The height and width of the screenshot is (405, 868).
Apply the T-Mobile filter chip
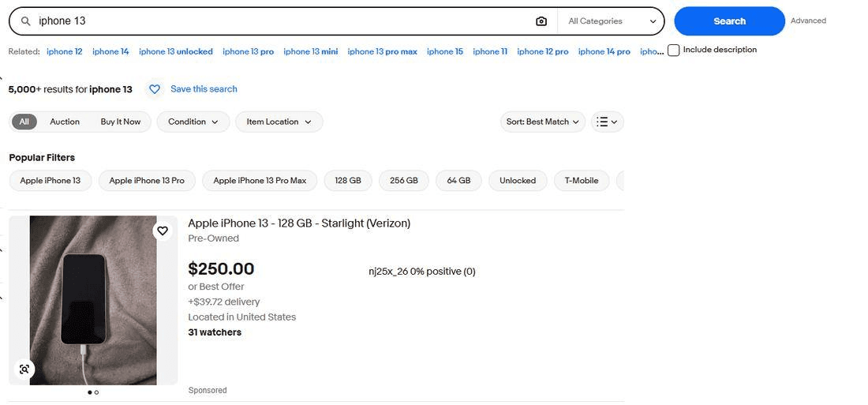[x=582, y=181]
